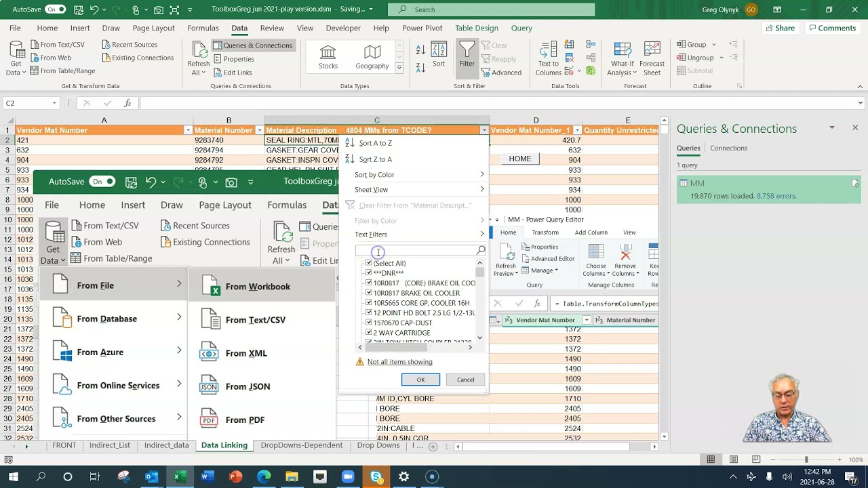The width and height of the screenshot is (868, 488).
Task: Uncheck the ***DNR*** filter item
Action: (369, 273)
